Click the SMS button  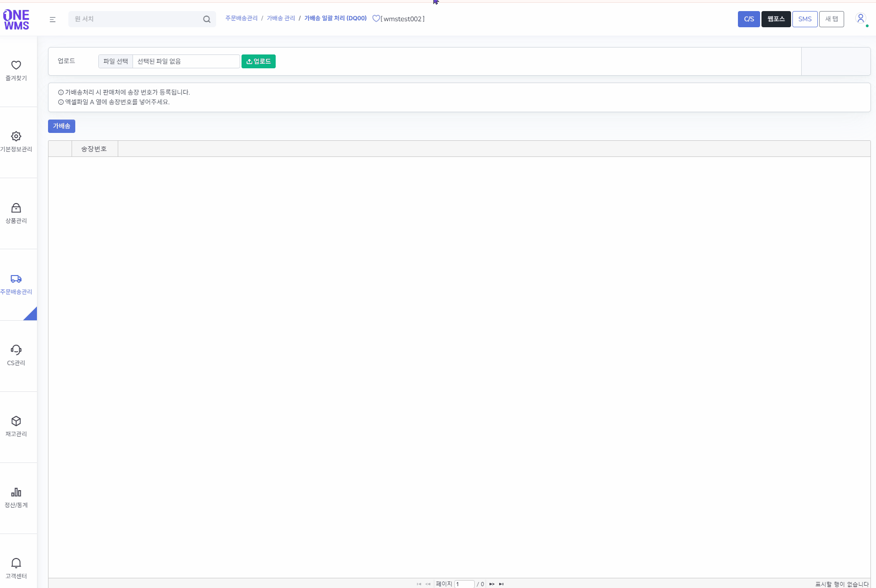pyautogui.click(x=805, y=19)
